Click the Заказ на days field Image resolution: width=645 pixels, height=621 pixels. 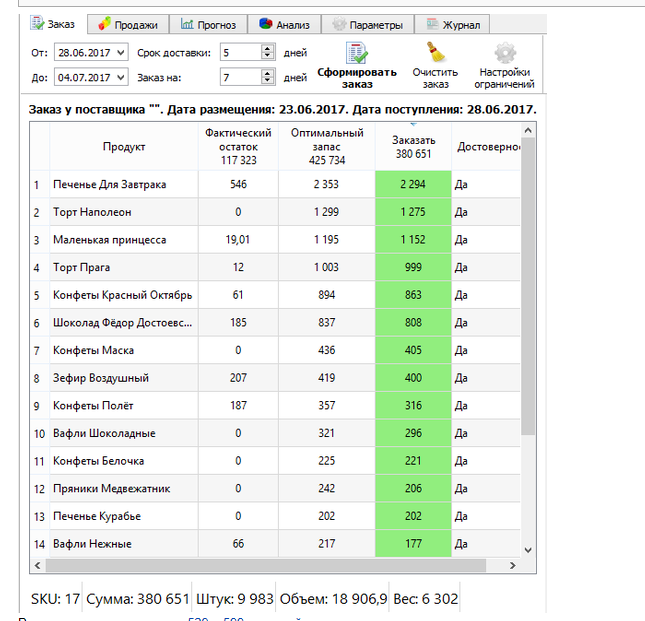(241, 77)
